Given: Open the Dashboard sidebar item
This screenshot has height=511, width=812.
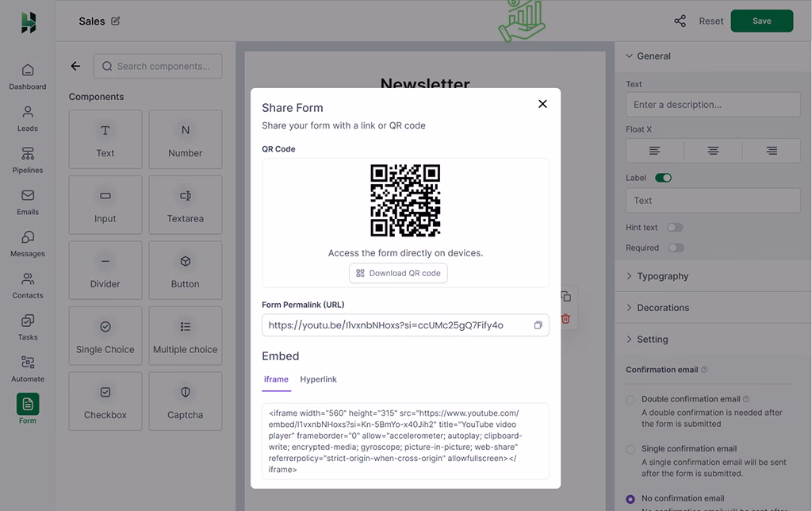Looking at the screenshot, I should coord(28,77).
